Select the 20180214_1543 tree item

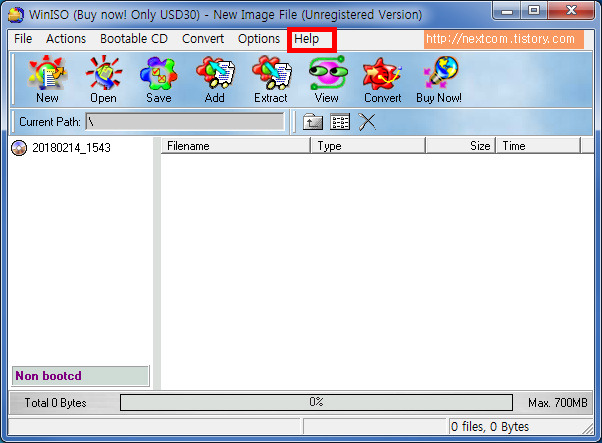point(71,148)
